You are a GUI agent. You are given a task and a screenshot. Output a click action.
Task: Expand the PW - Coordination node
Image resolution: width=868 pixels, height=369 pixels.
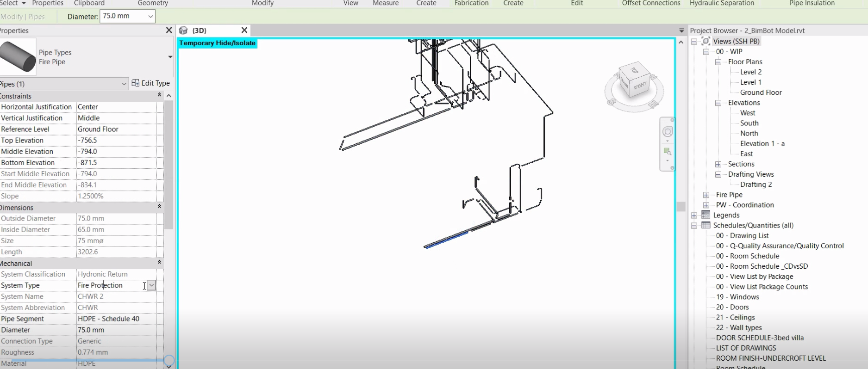706,205
